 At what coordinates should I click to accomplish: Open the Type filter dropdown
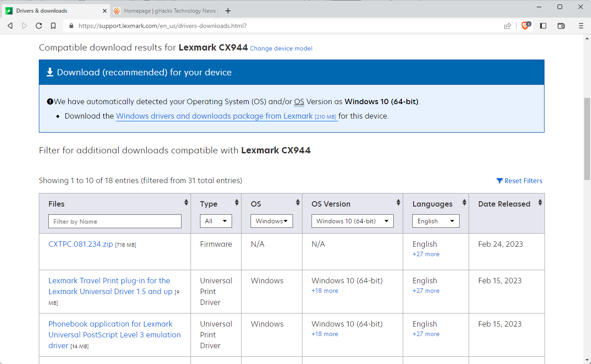point(216,221)
